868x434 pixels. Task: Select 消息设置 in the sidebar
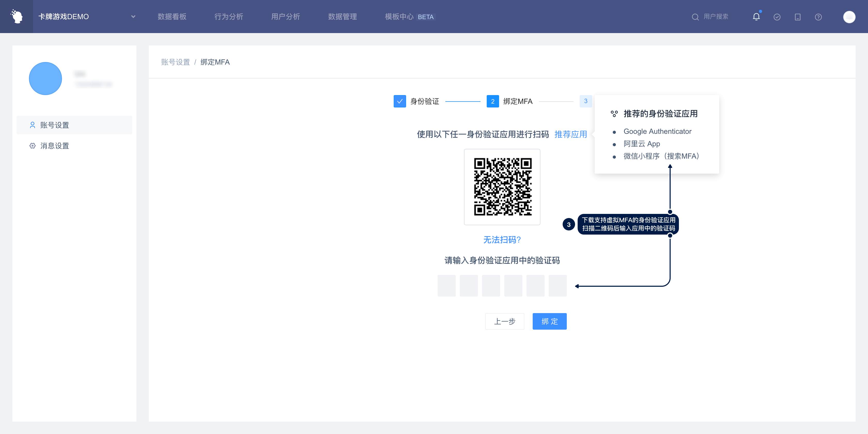[55, 146]
